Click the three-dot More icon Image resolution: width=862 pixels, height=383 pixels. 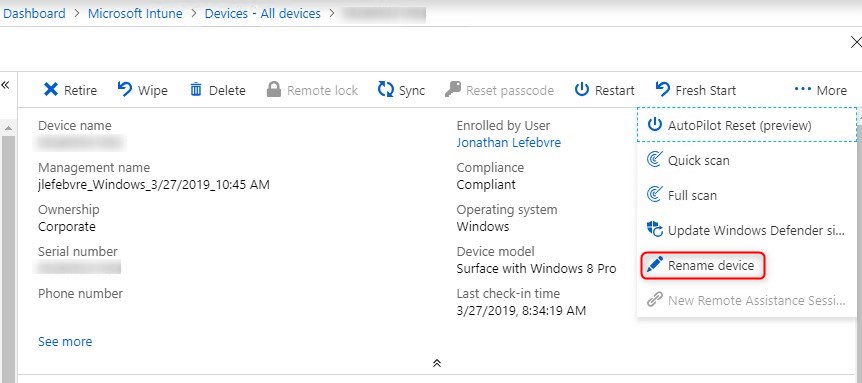pyautogui.click(x=803, y=89)
